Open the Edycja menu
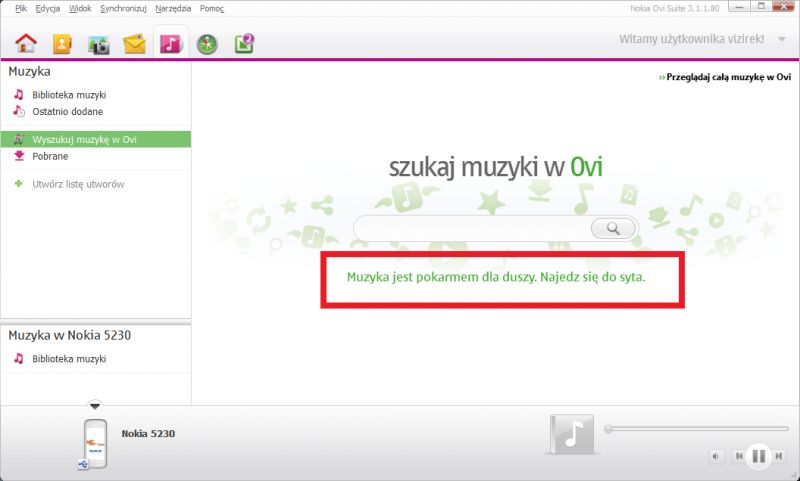This screenshot has width=800, height=481. coord(47,8)
